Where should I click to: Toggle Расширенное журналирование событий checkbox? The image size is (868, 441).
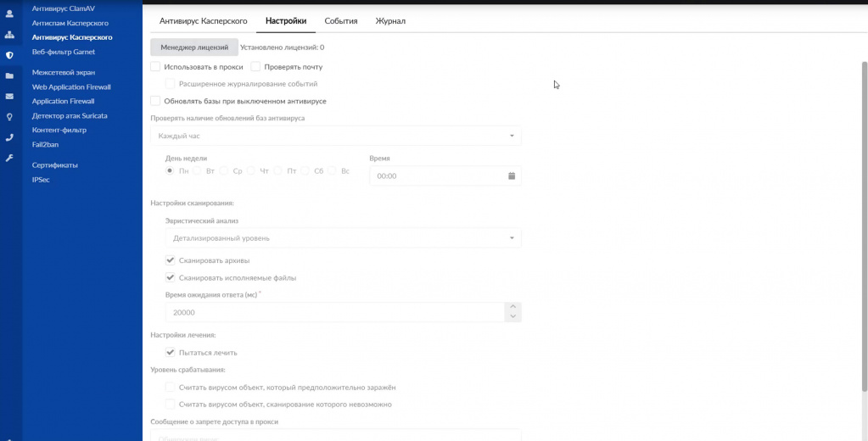[x=171, y=84]
